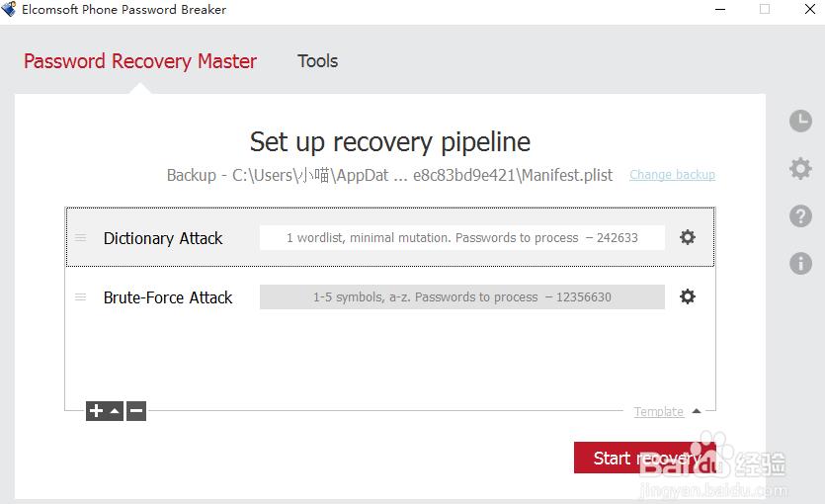The width and height of the screenshot is (825, 504).
Task: Select the Brute-Force Attack row
Action: [390, 296]
